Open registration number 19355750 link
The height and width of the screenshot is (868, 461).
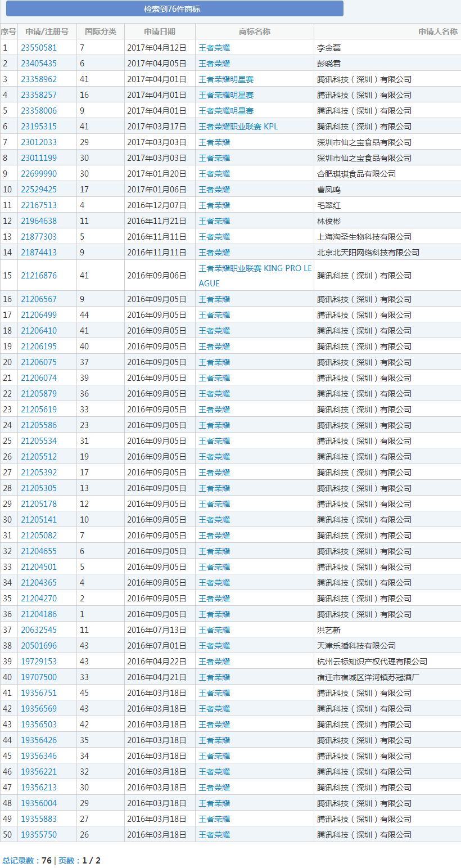[39, 835]
